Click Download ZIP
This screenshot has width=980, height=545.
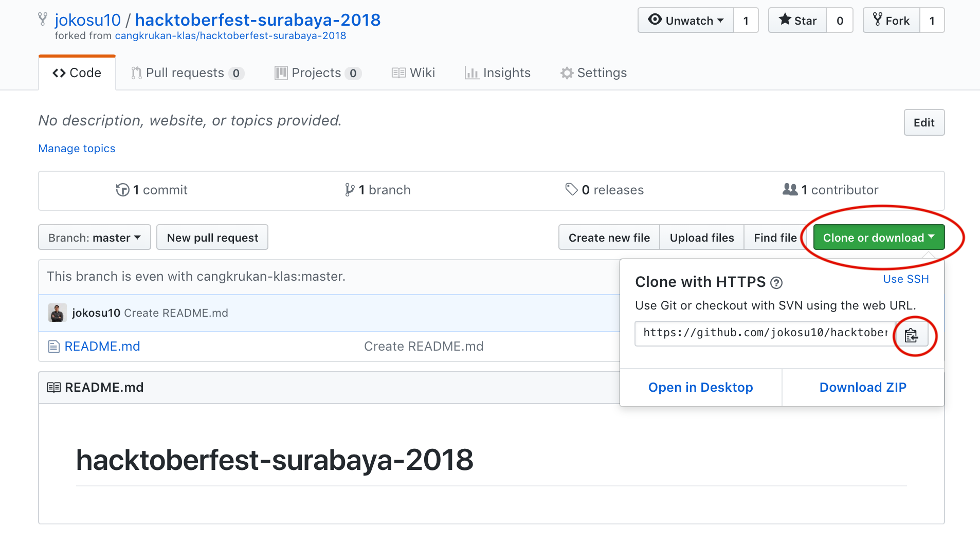tap(863, 388)
